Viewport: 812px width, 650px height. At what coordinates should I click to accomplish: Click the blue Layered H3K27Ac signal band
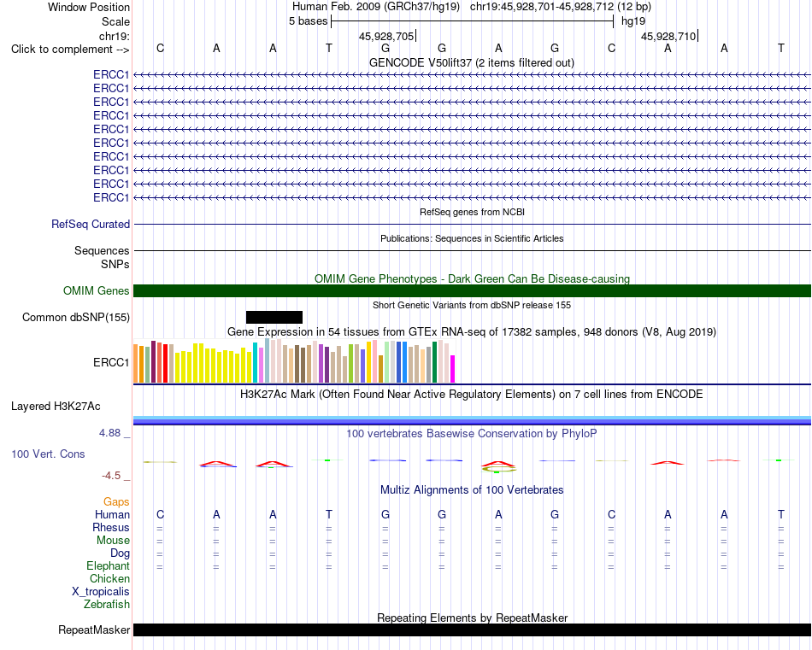tap(472, 420)
